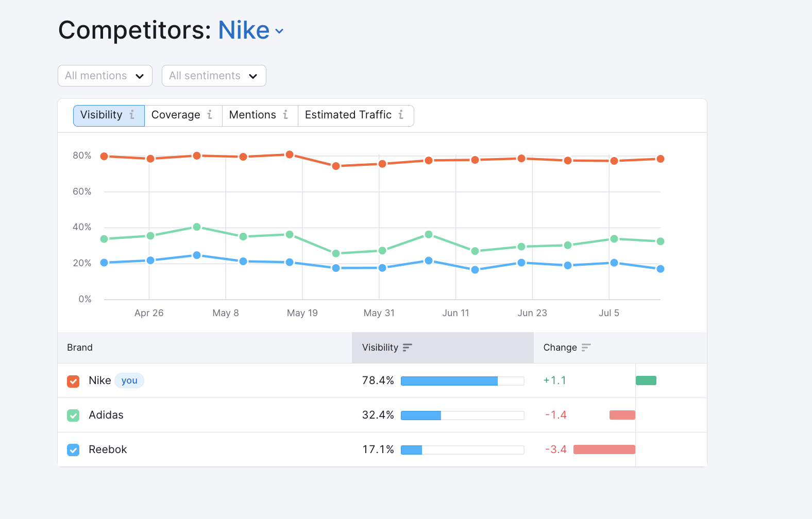Screen dimensions: 812x519
Task: Click the info icon beside Coverage tab
Action: [210, 115]
